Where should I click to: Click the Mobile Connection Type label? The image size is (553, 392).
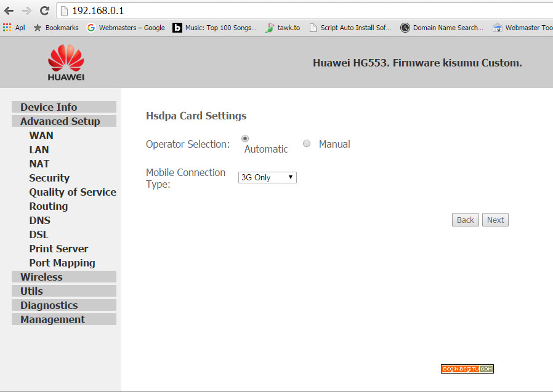pyautogui.click(x=185, y=178)
